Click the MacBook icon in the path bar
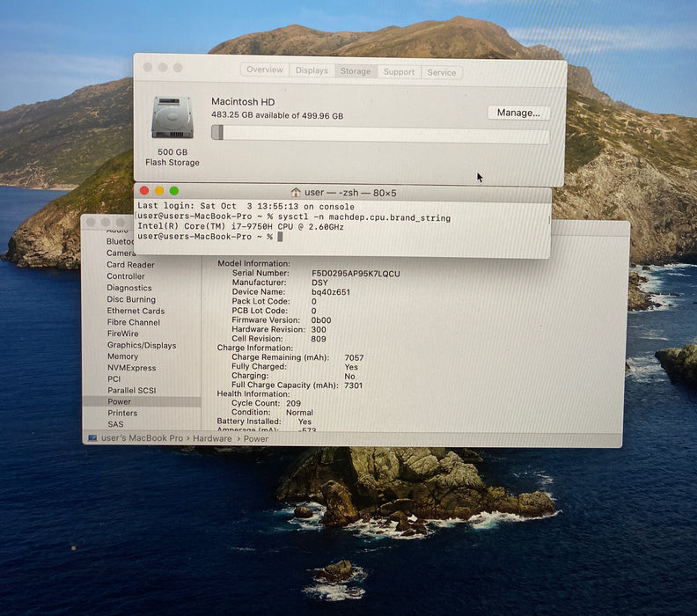Viewport: 697px width, 616px height. [x=92, y=437]
